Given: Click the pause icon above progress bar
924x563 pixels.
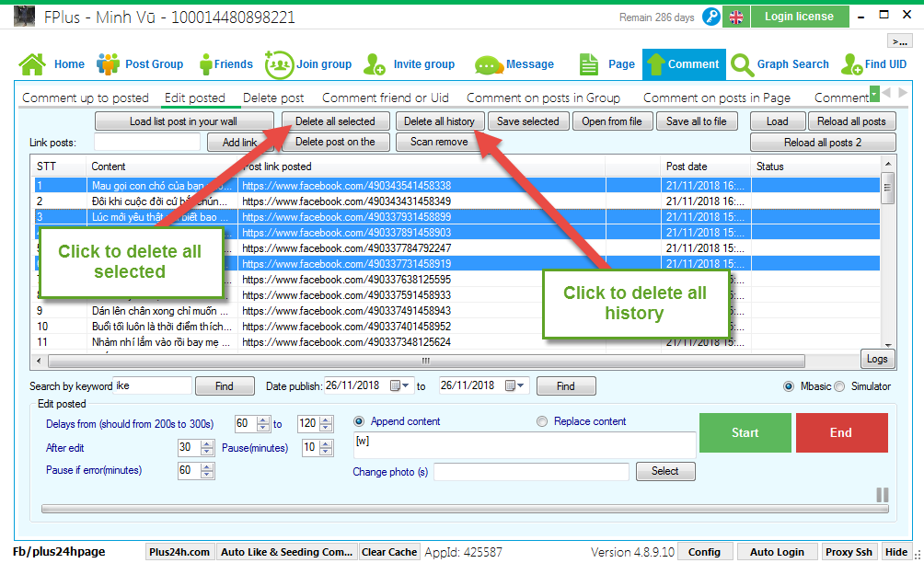Looking at the screenshot, I should coord(883,495).
